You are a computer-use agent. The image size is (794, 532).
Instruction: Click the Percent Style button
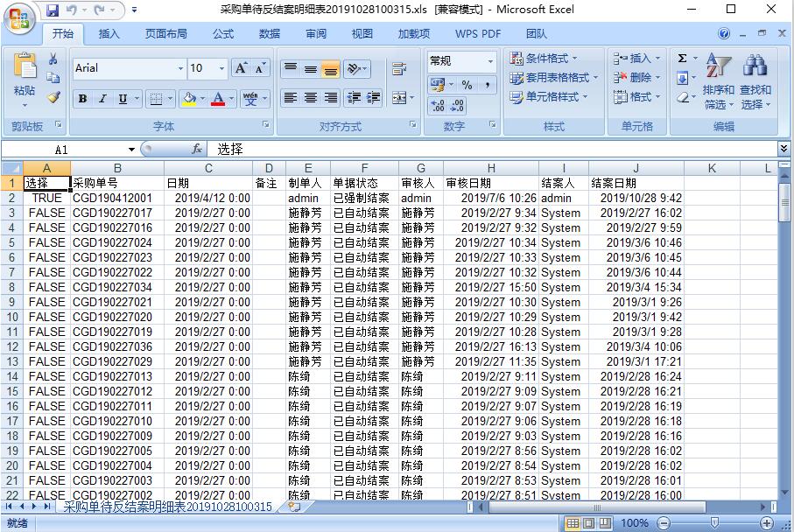(467, 85)
